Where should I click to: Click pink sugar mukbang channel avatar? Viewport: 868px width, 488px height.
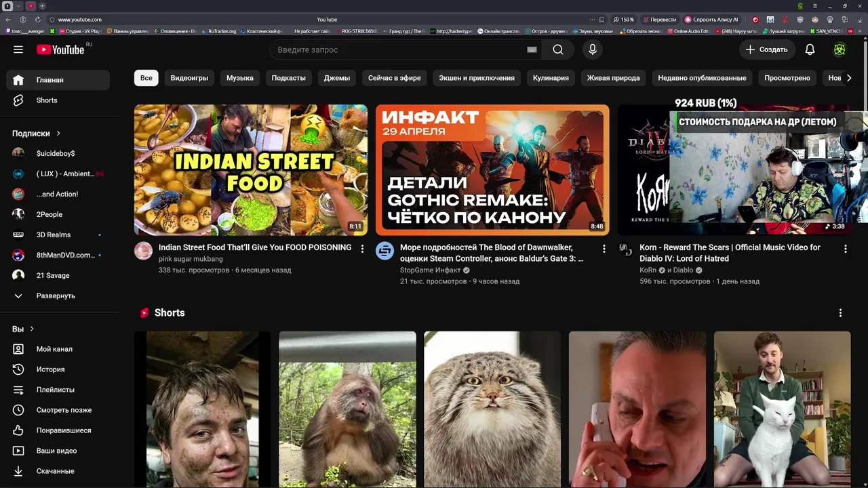[143, 251]
